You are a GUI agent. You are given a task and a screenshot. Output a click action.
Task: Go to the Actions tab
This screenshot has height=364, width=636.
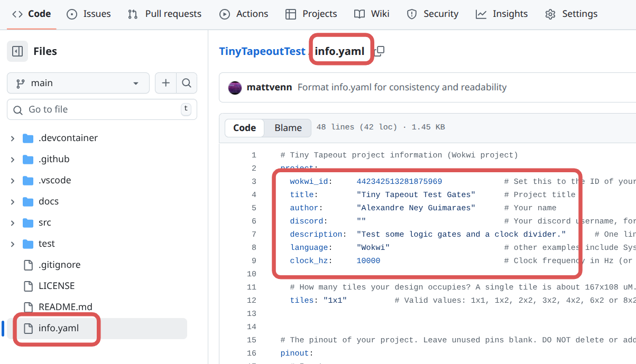click(244, 14)
